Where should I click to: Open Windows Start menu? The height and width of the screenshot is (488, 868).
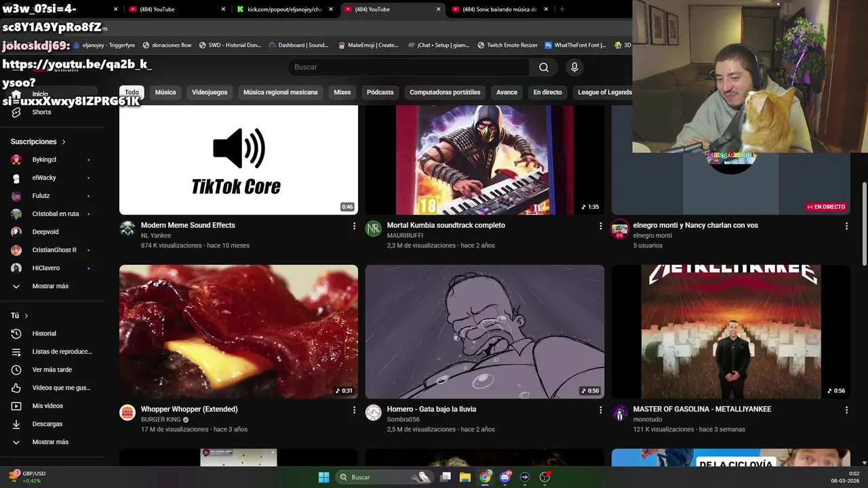tap(324, 477)
